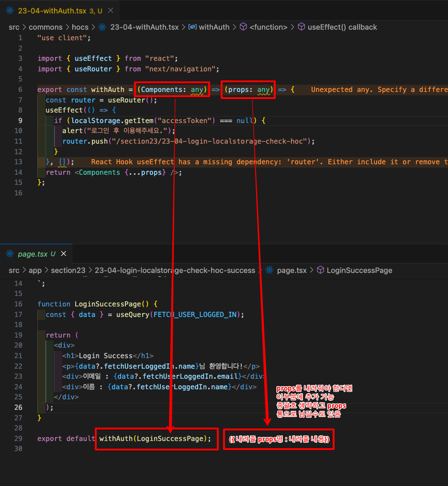
Task: Open '23-04-login-localstorage-check-hoc-success' breadcrumb
Action: click(x=175, y=271)
